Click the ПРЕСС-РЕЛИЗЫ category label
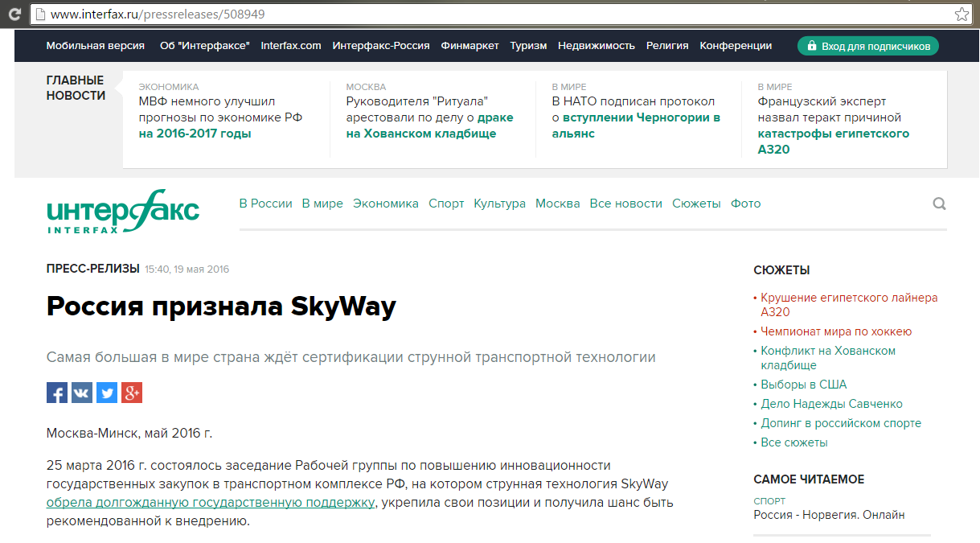 point(93,268)
